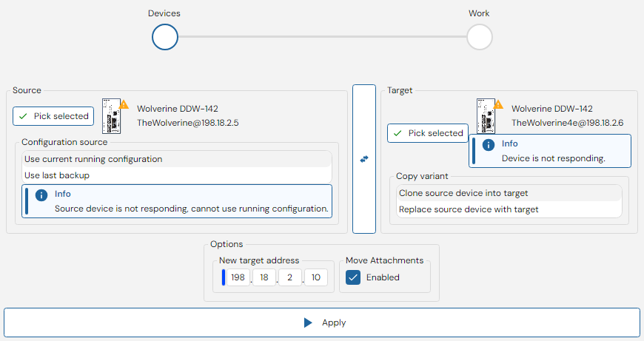This screenshot has height=341, width=644.
Task: Select Use current running configuration option
Action: [177, 159]
